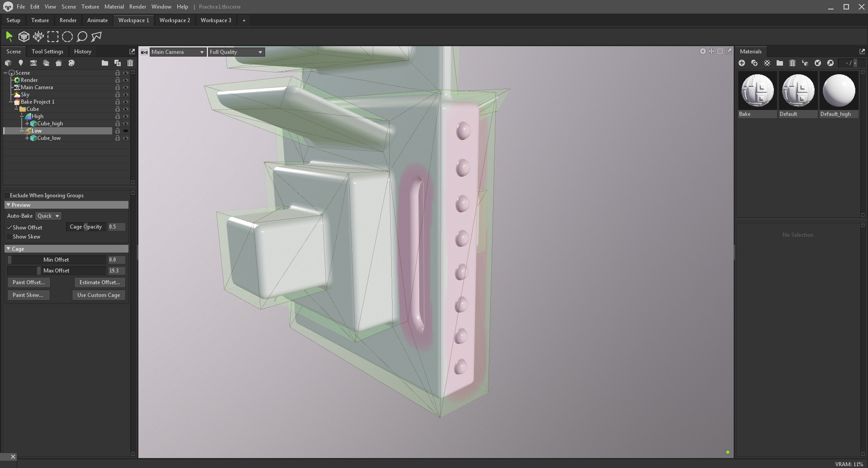Image resolution: width=868 pixels, height=468 pixels.
Task: Switch to Workspace 2 tab
Action: pos(175,20)
